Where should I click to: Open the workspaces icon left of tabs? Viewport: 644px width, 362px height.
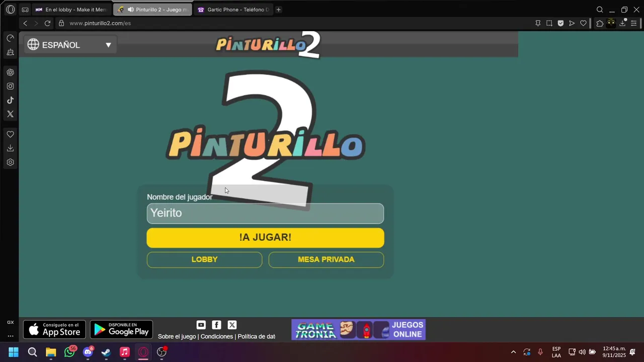point(25,10)
